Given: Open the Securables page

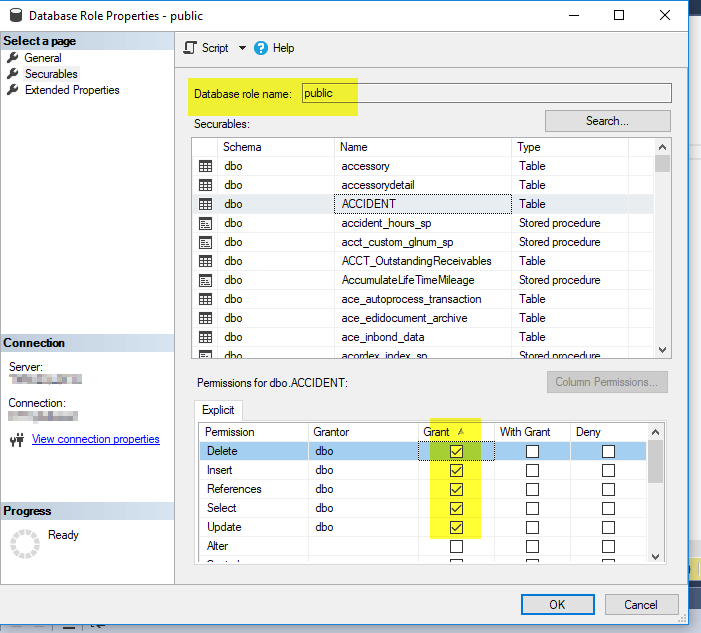Looking at the screenshot, I should click(x=51, y=74).
